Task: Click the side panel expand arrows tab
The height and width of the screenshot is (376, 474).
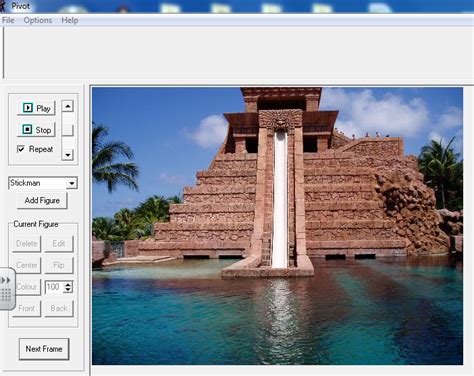Action: [x=7, y=289]
